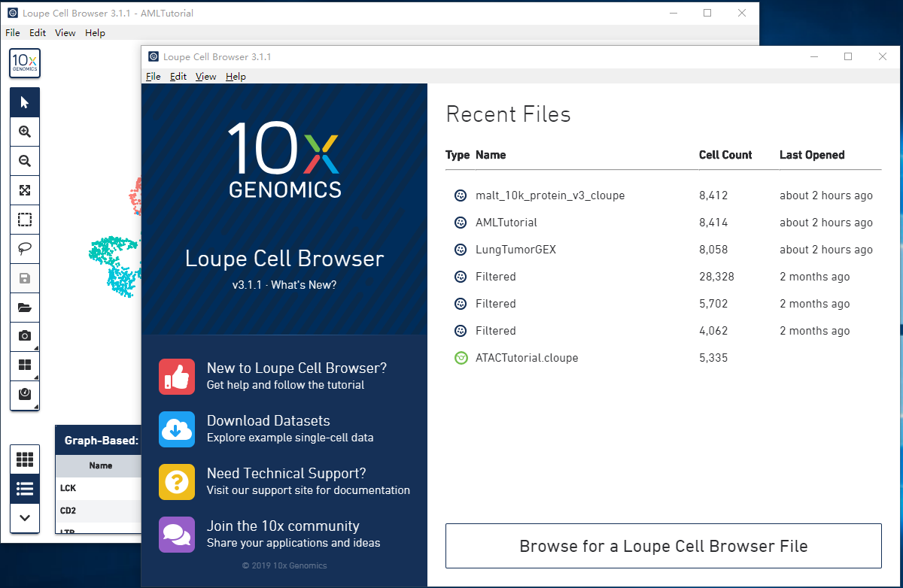
Task: Click the Name column header in Recent Files
Action: [491, 155]
